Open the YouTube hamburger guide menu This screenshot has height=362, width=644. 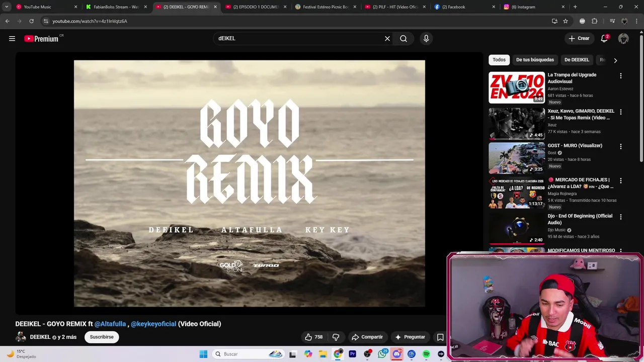(x=12, y=39)
